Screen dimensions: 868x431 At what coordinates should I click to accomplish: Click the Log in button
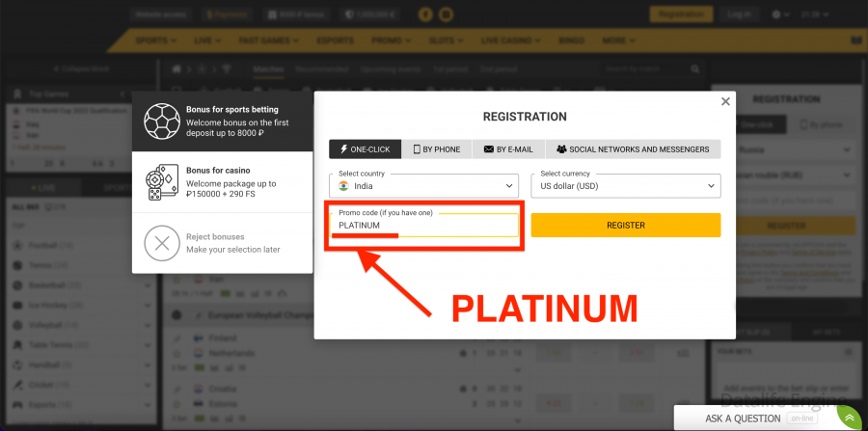[740, 14]
